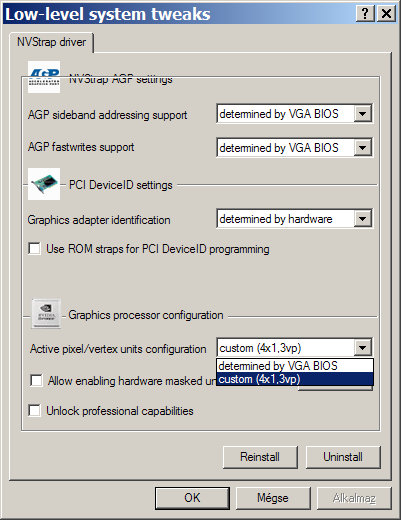Click the PCI card icon
The height and width of the screenshot is (520, 401).
click(x=44, y=184)
